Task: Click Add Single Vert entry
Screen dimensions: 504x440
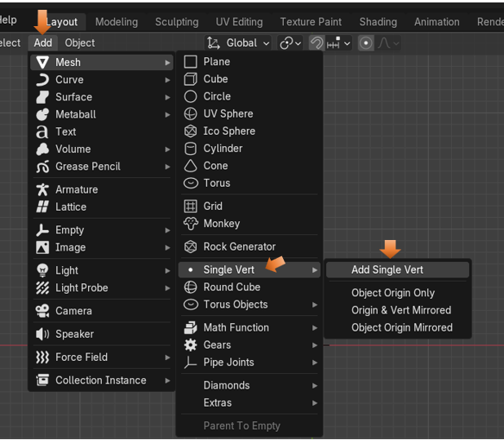Action: (x=387, y=270)
